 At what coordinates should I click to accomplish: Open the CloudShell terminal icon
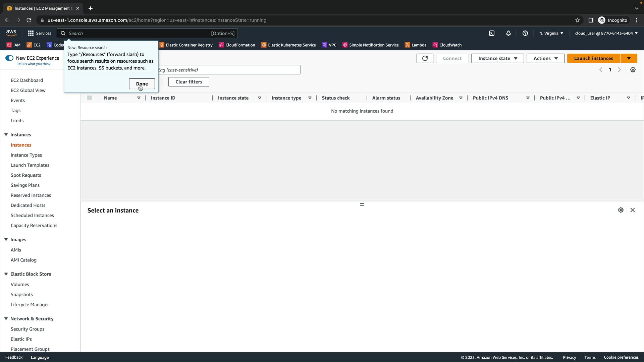(492, 33)
